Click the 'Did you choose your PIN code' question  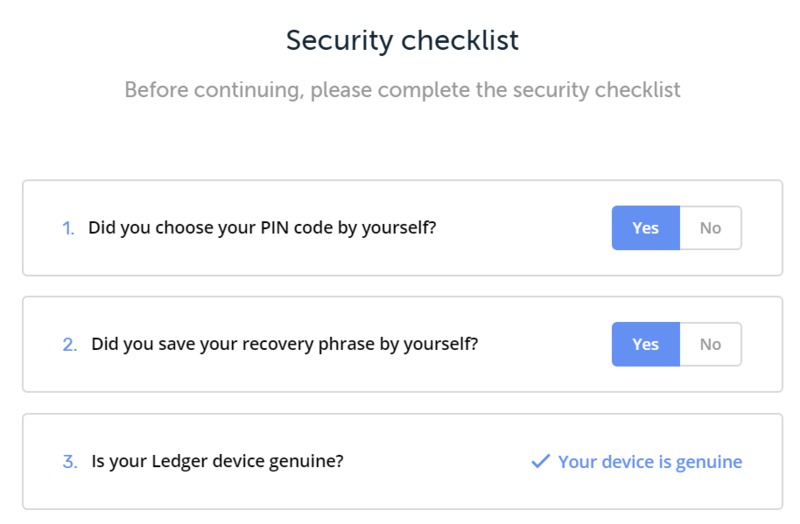click(262, 228)
